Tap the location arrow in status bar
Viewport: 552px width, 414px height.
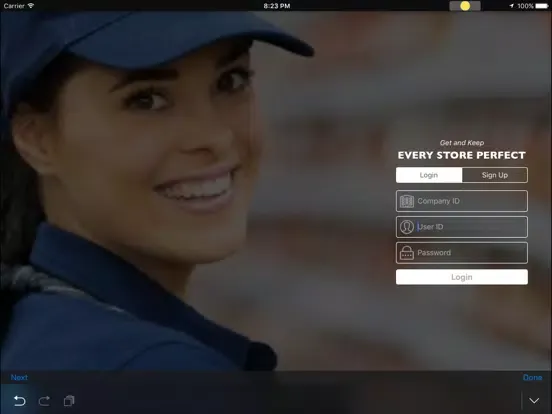click(x=512, y=6)
